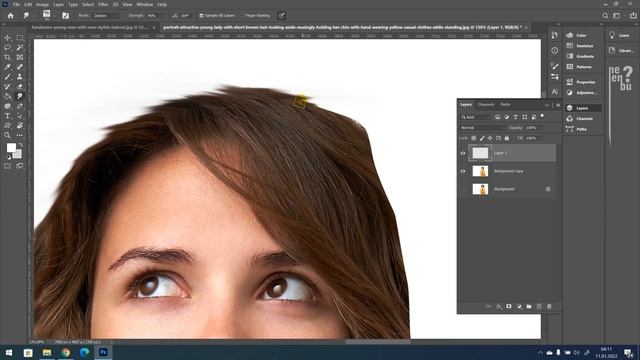Select the Magic Wand tool

coord(20,47)
